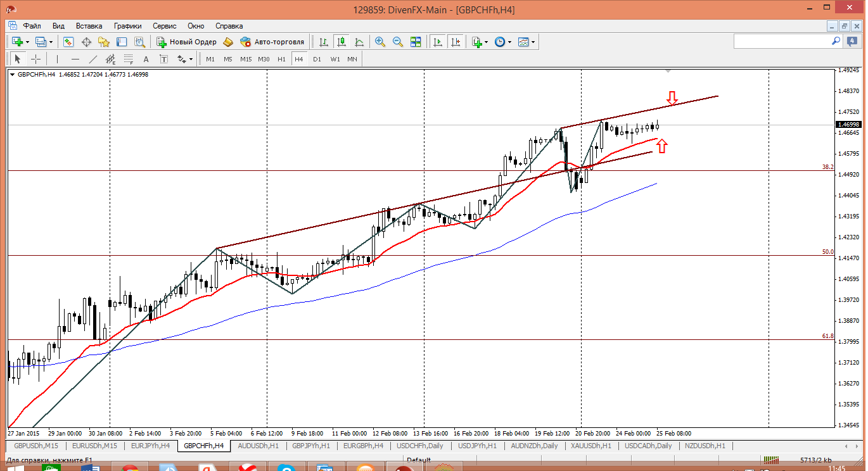Open the Navigator panel star-folder icon

pyautogui.click(x=104, y=42)
